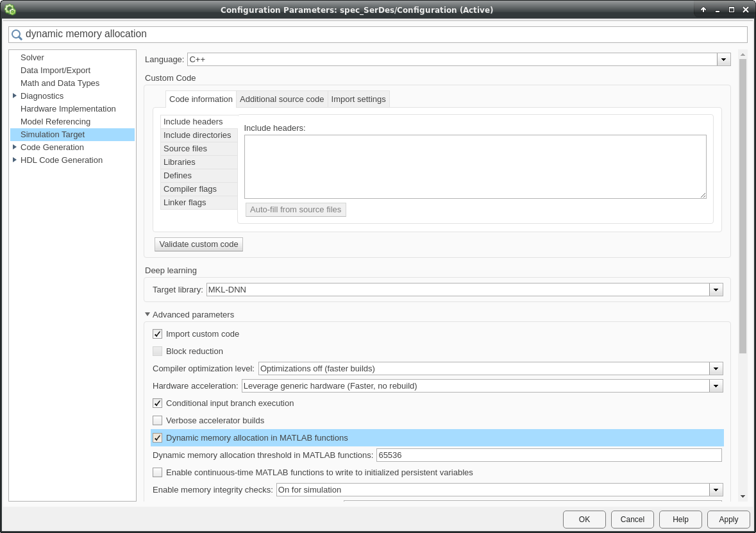Disable Dynamic memory allocation in MATLAB functions
Image resolution: width=756 pixels, height=533 pixels.
point(158,438)
